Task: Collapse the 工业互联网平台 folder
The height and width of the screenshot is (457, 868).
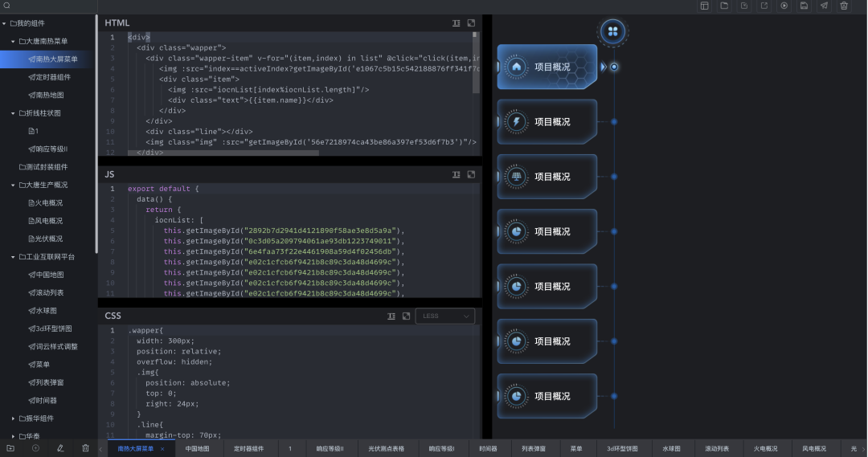Action: [13, 257]
